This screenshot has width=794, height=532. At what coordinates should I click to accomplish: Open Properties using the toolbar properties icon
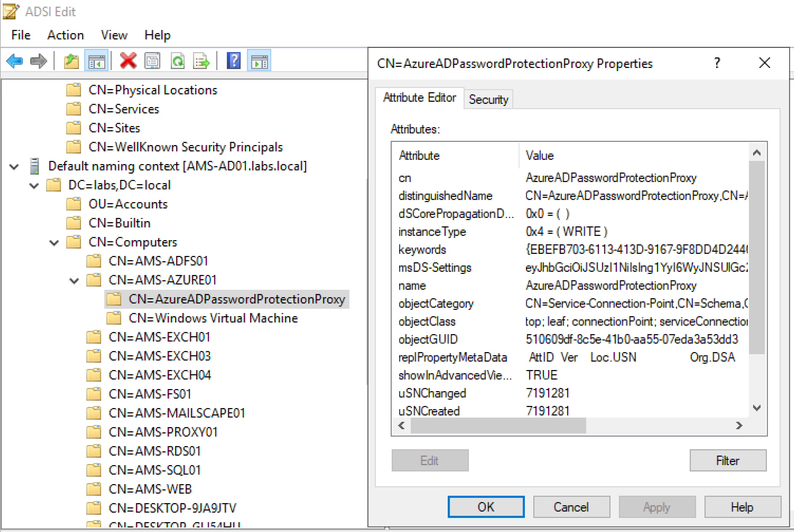pos(153,61)
